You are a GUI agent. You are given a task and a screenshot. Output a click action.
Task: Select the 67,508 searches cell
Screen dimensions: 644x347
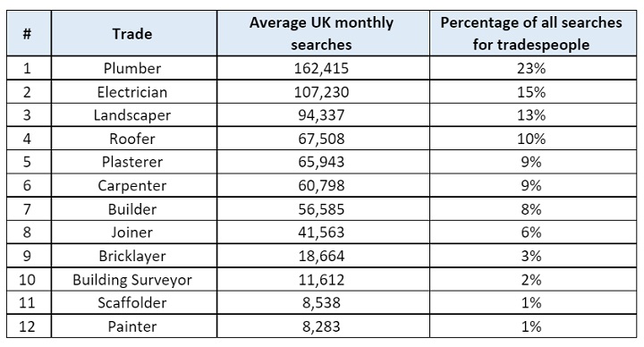coord(323,139)
